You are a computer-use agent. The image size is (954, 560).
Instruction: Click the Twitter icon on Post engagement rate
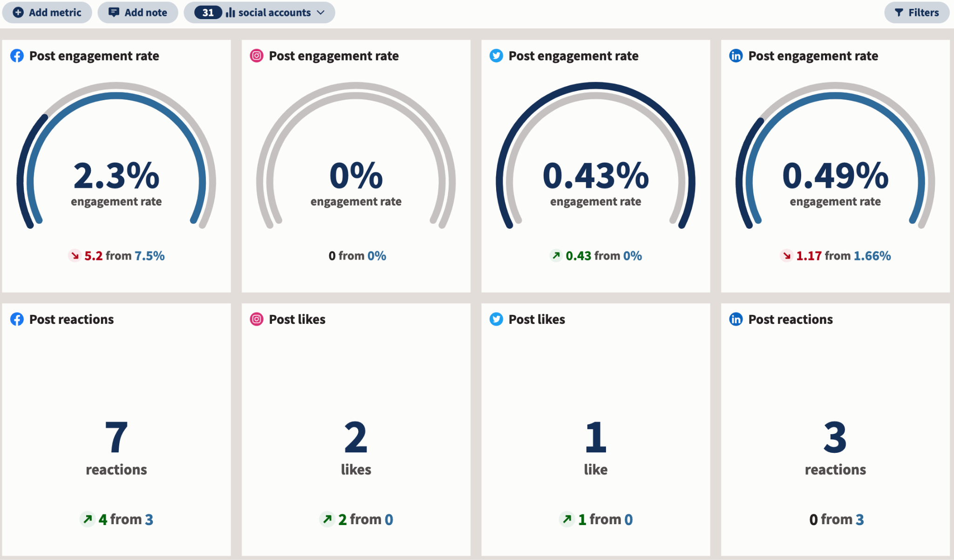496,56
